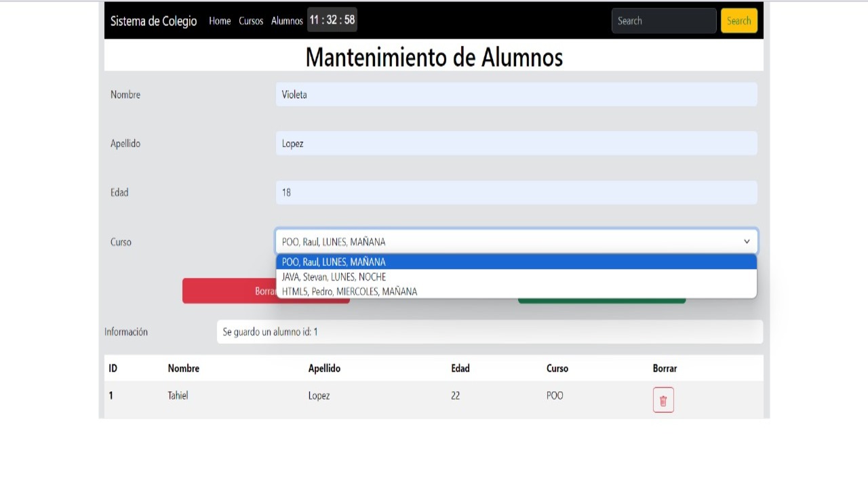Go to the Cursos navigation link
Viewport: 868px width, 488px height.
coord(251,21)
